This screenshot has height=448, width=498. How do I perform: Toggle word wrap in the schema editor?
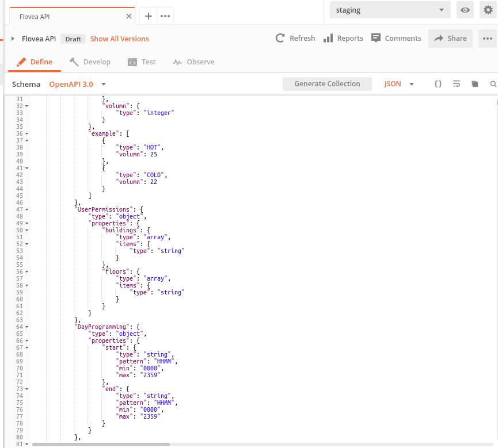(x=457, y=83)
